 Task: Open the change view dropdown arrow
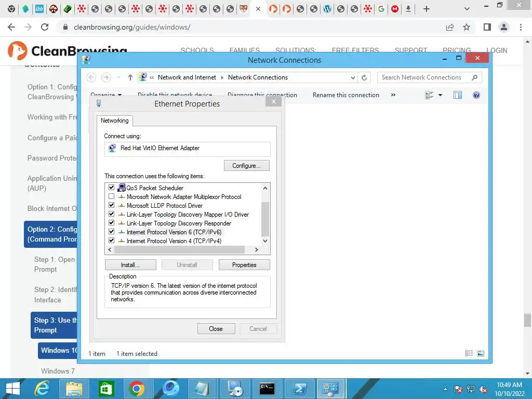click(x=440, y=95)
